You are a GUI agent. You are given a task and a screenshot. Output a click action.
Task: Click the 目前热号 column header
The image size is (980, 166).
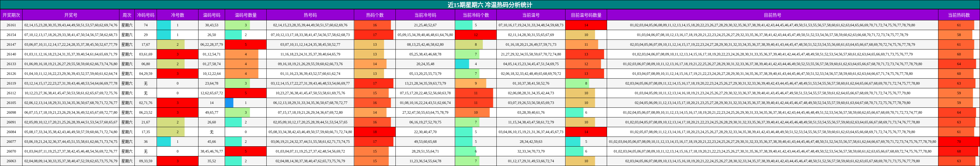point(772,15)
